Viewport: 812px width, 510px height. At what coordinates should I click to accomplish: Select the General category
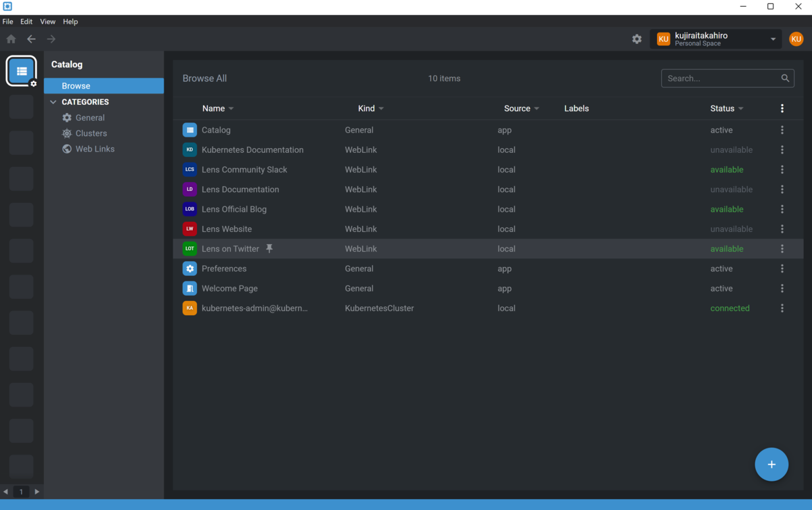[90, 118]
